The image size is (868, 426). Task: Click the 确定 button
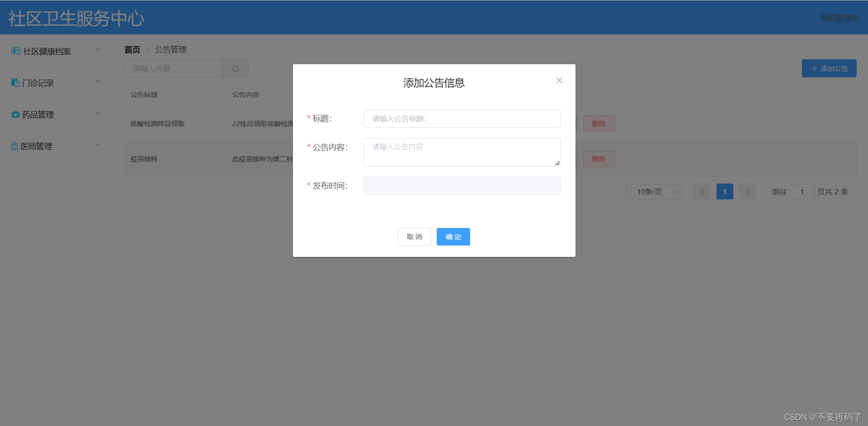pyautogui.click(x=453, y=237)
